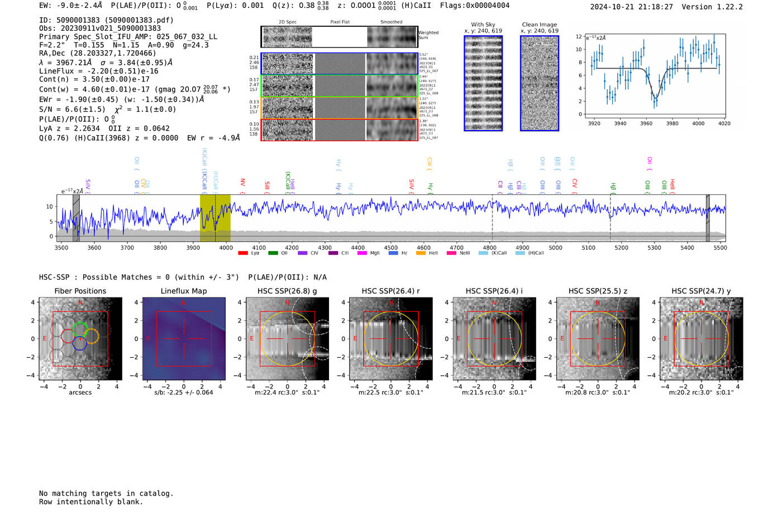Click the Cont(w) gmag line
The height and width of the screenshot is (532, 782).
tap(135, 89)
